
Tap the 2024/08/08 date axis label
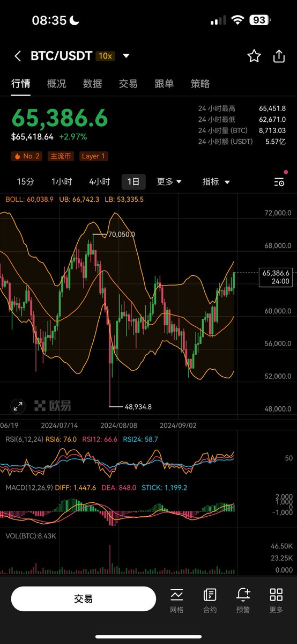120,425
